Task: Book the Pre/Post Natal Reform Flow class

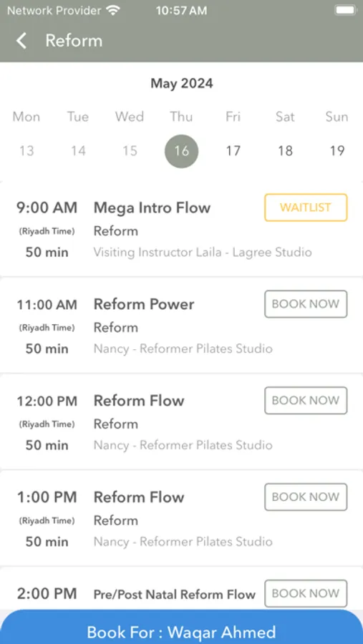Action: click(306, 593)
